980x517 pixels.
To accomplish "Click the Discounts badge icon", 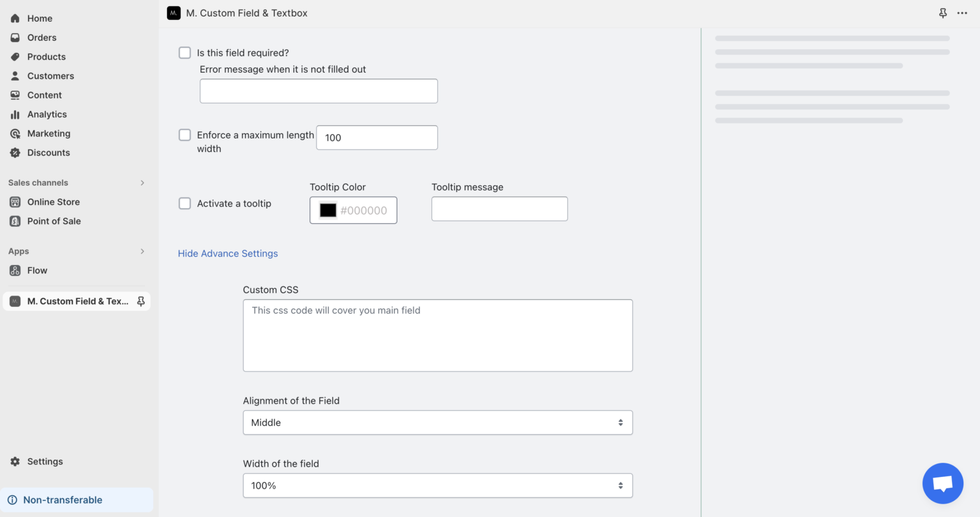I will (15, 153).
